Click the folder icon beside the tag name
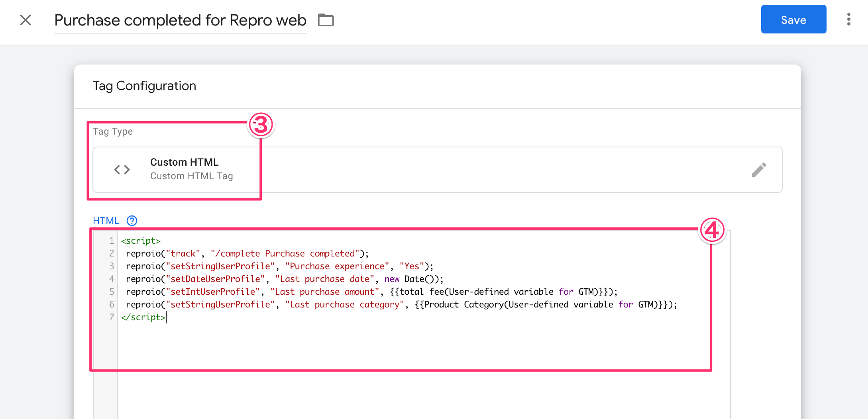Screen dimensions: 868x419 click(x=326, y=20)
